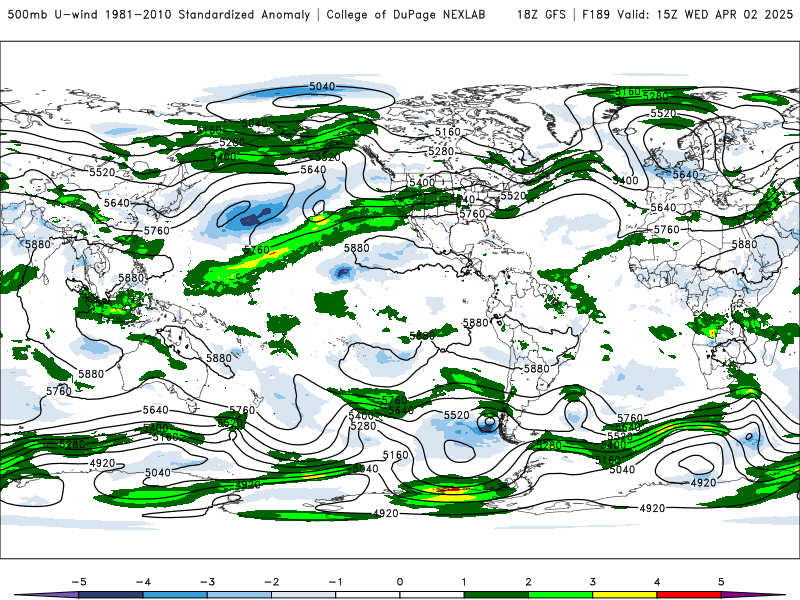The image size is (800, 600).
Task: Click the colorbar tick label '-4'
Action: 143,582
